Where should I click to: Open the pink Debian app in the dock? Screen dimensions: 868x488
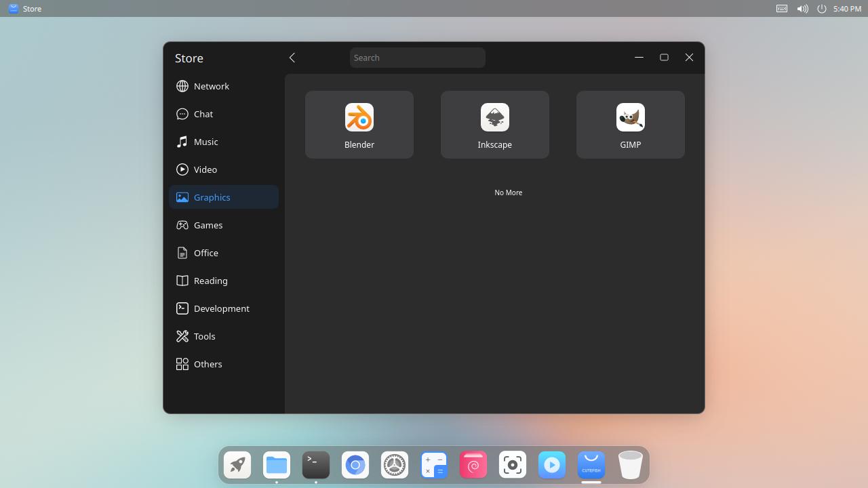(x=473, y=465)
